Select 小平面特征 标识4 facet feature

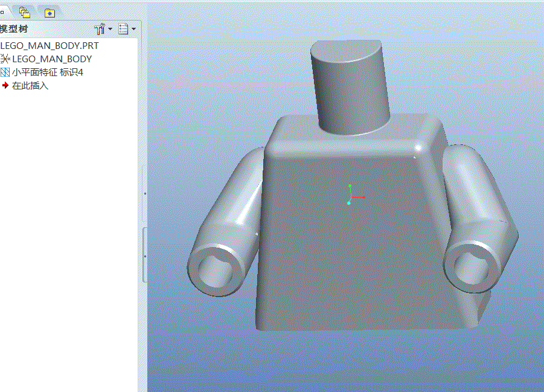[42, 72]
